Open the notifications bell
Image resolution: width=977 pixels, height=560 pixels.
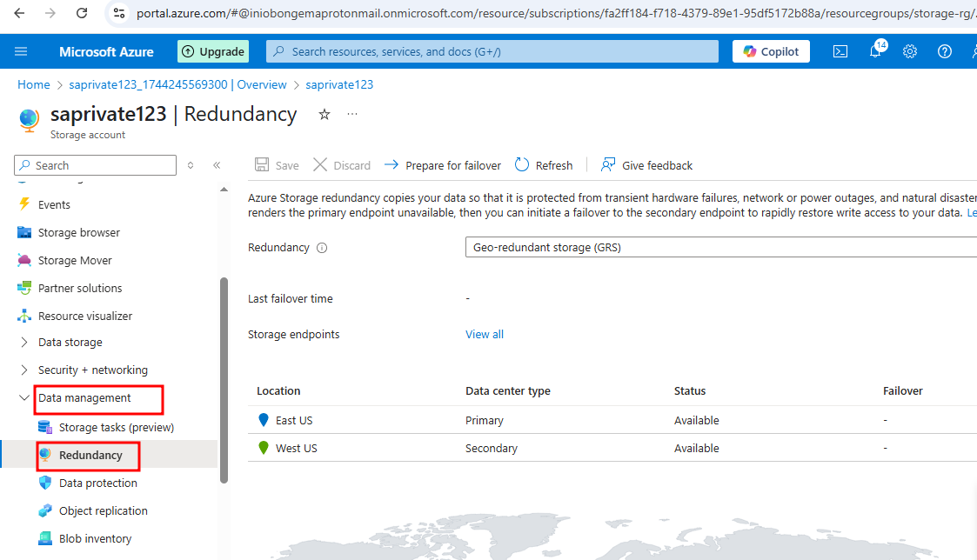875,51
